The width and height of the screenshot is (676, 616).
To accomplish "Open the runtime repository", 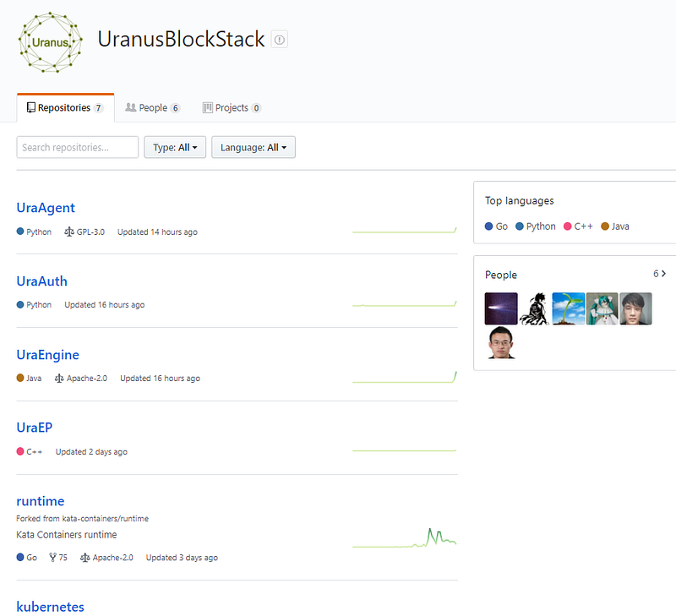I will tap(41, 501).
